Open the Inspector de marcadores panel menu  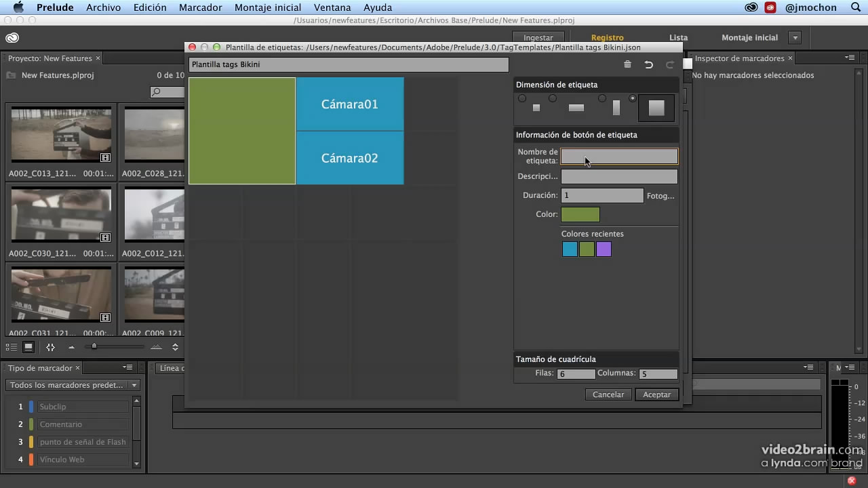[849, 58]
